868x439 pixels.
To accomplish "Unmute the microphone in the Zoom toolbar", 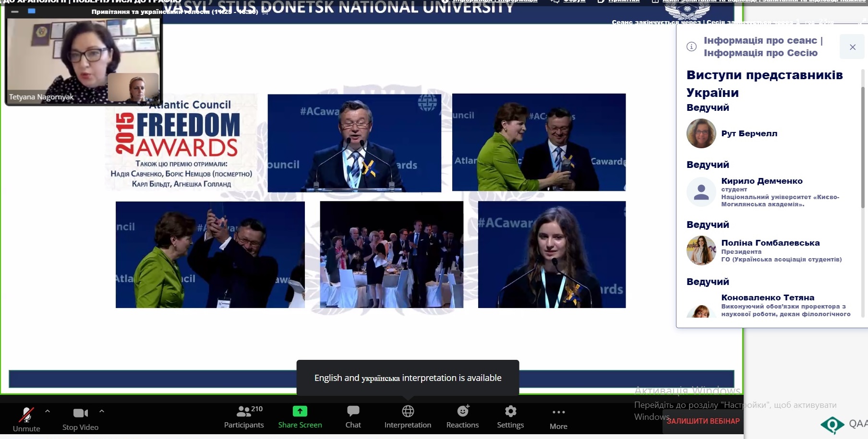I will [26, 418].
